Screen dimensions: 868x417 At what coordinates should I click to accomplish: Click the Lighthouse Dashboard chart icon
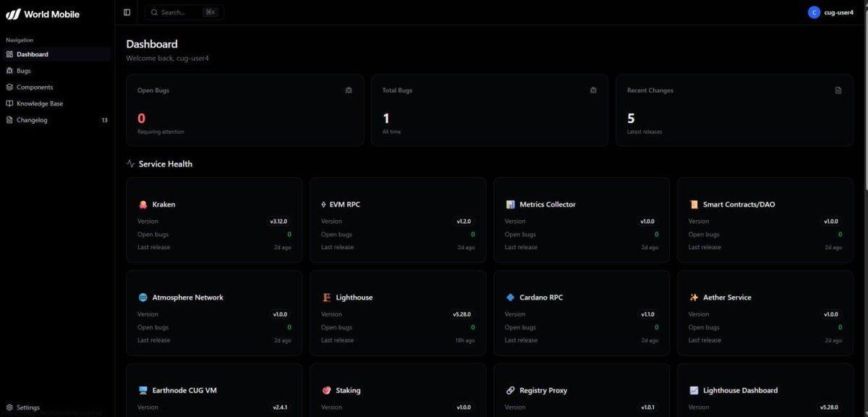(694, 390)
